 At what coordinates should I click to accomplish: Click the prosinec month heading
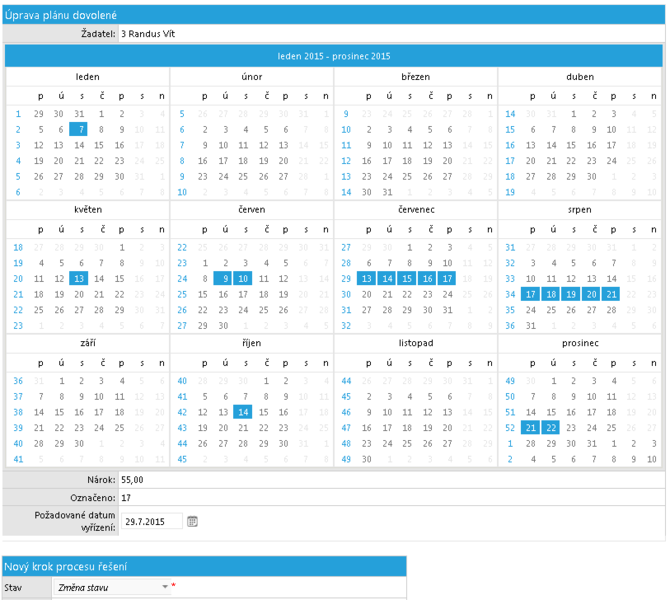tap(580, 343)
